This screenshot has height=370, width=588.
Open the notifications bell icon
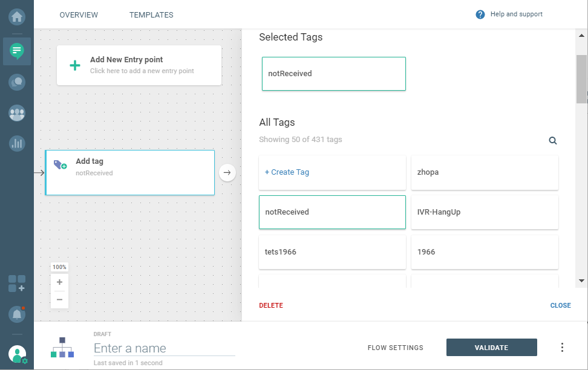pyautogui.click(x=17, y=314)
